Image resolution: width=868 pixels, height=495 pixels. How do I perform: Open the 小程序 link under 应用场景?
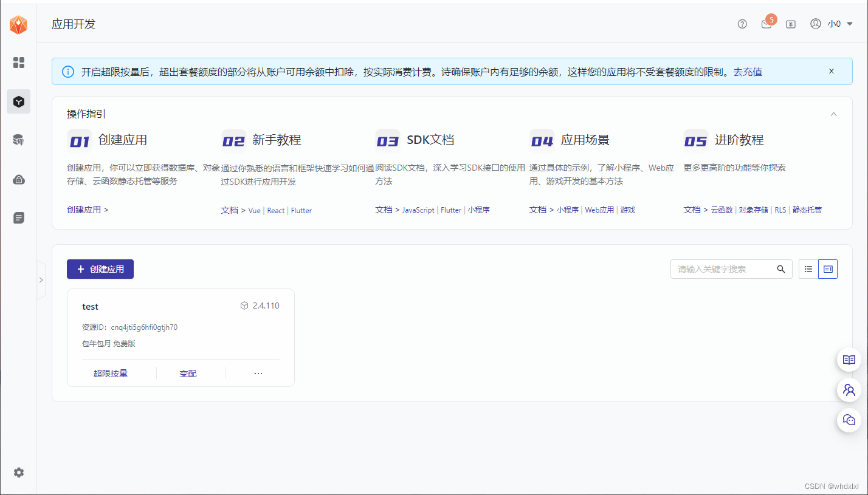coord(568,210)
